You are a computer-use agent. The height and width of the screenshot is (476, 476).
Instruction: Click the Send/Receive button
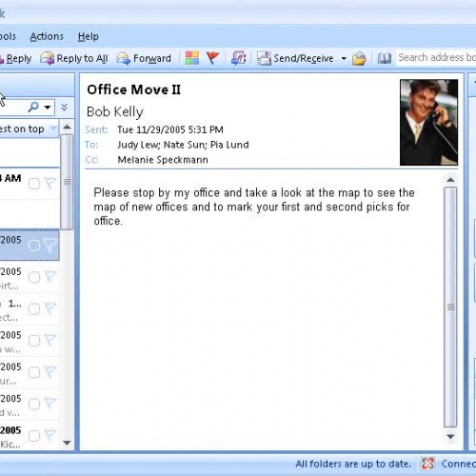[x=295, y=58]
